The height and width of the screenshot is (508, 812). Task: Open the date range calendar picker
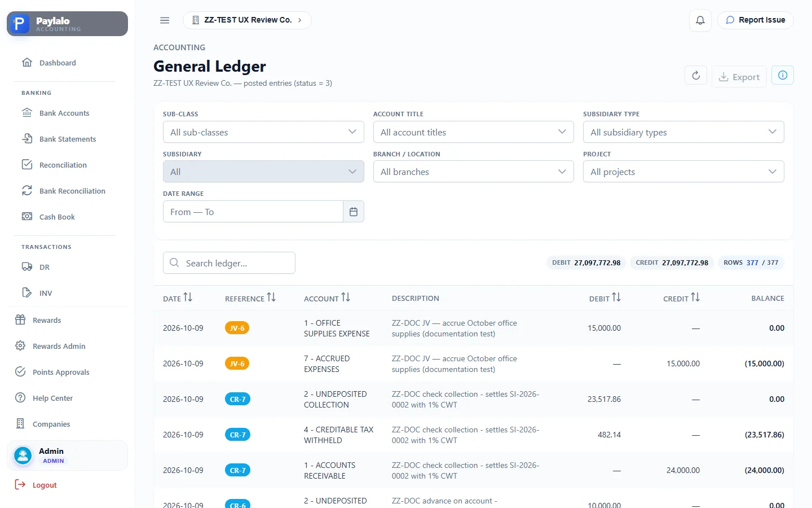point(354,212)
